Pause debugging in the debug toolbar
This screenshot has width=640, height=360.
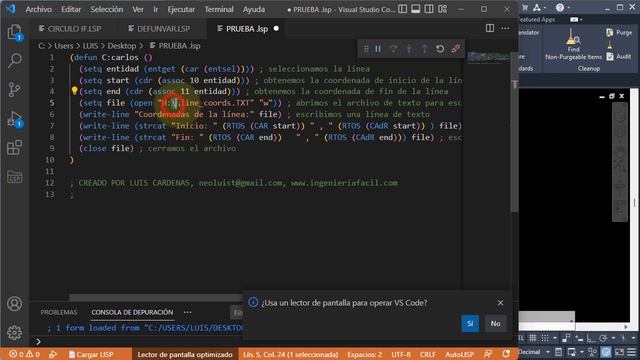point(378,49)
